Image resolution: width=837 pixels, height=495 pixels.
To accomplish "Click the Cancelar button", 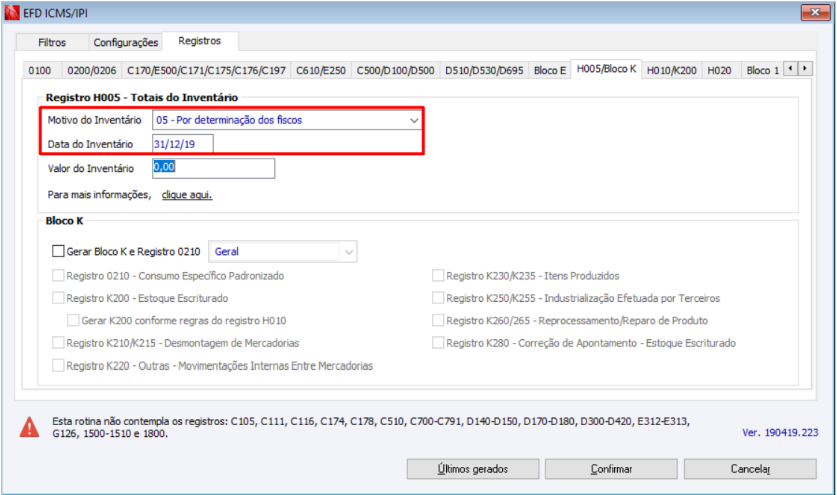I will [750, 469].
